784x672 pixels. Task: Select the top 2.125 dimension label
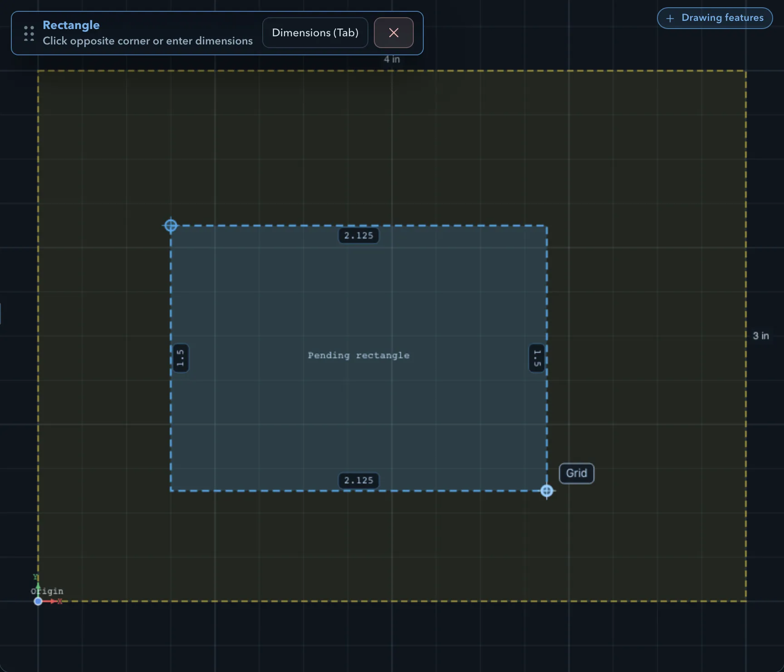click(x=358, y=235)
